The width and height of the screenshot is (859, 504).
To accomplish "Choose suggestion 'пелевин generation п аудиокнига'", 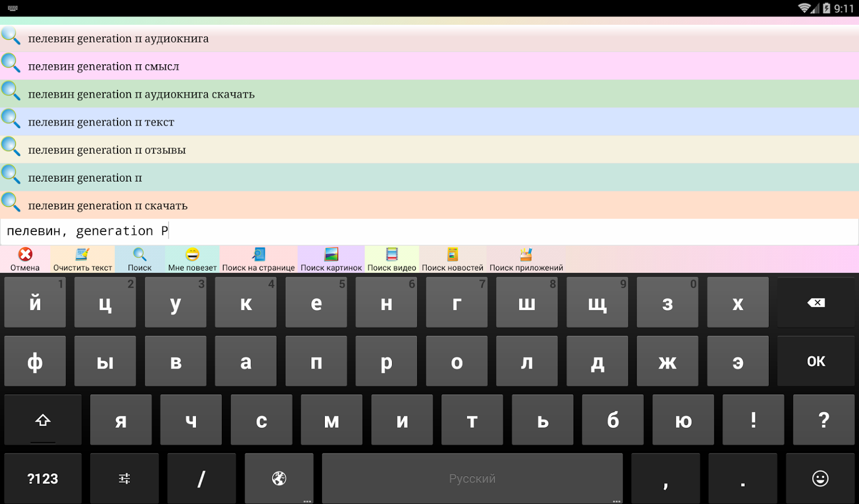I will coord(118,39).
